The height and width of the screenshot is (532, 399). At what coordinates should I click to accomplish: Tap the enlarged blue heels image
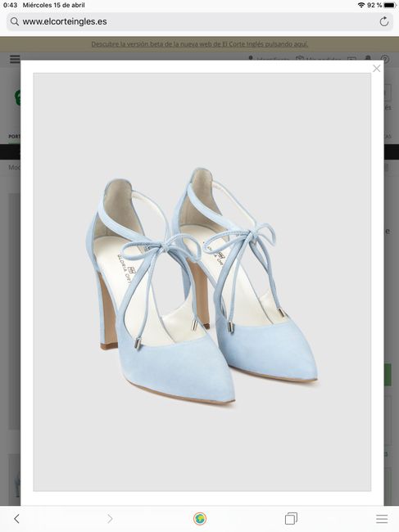pyautogui.click(x=202, y=282)
